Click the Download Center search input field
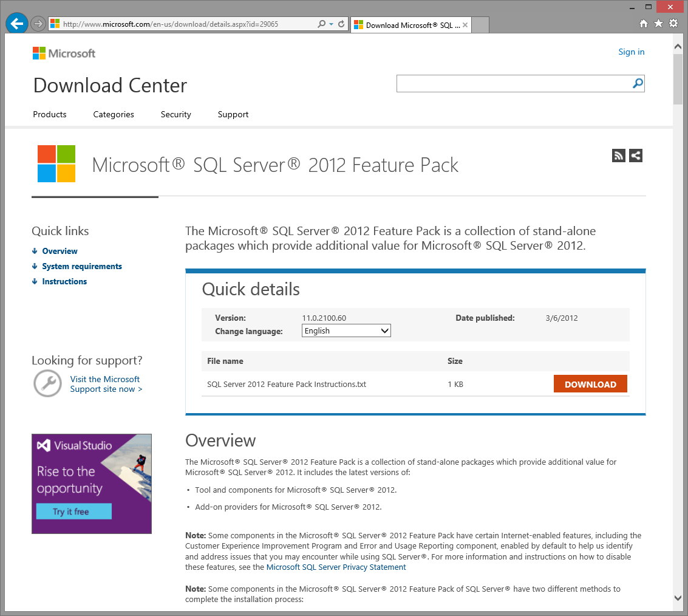The height and width of the screenshot is (616, 688). [x=513, y=83]
